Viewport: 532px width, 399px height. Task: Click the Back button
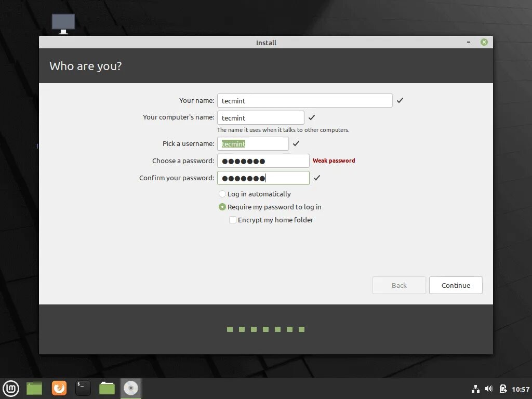pos(399,285)
